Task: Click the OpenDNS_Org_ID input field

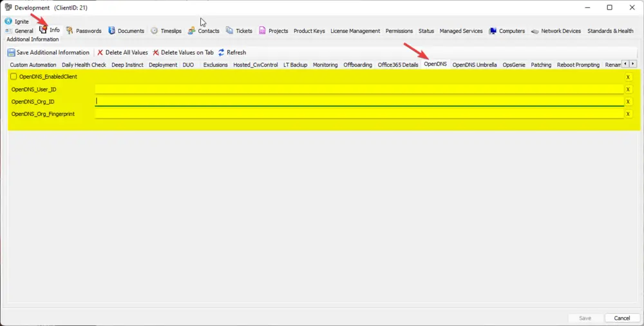Action: [x=359, y=102]
